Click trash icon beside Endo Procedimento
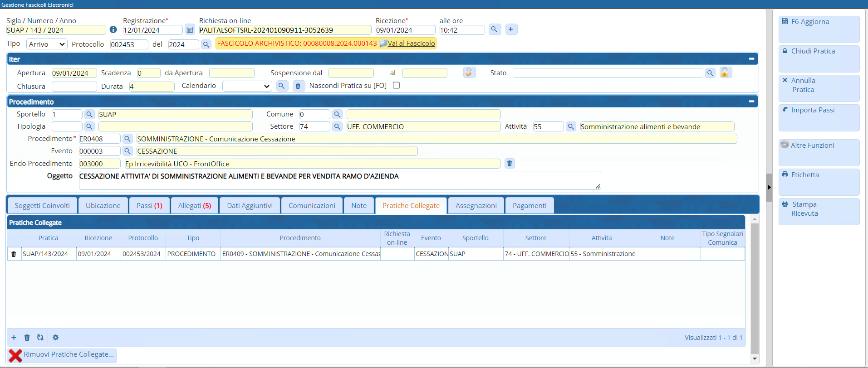The width and height of the screenshot is (868, 368). click(x=510, y=164)
